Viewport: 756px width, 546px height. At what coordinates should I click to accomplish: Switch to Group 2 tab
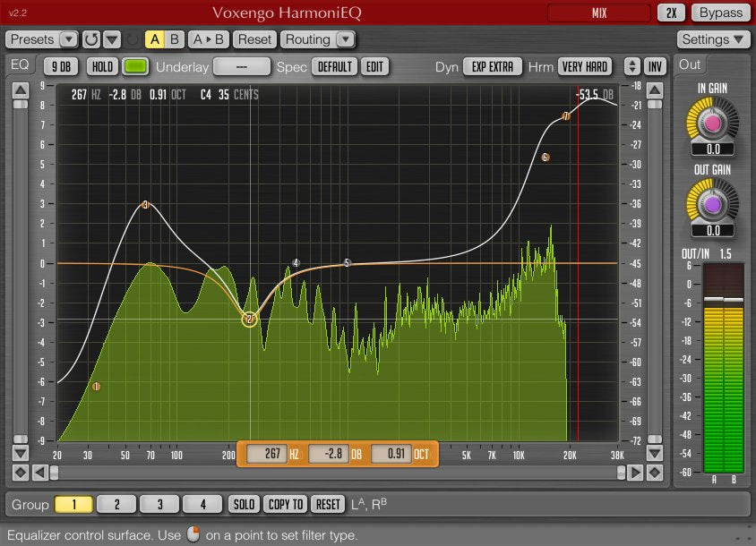tap(116, 505)
